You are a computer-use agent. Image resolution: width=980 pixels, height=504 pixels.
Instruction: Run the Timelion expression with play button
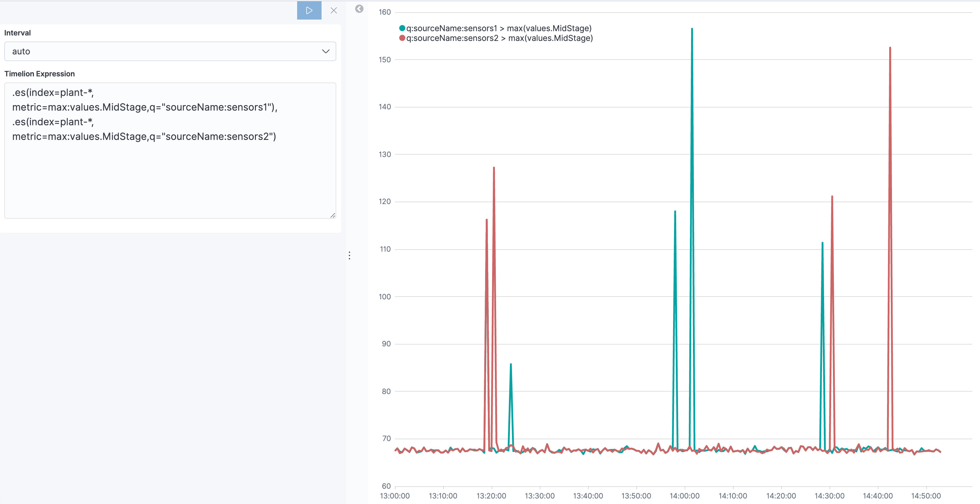click(x=309, y=10)
